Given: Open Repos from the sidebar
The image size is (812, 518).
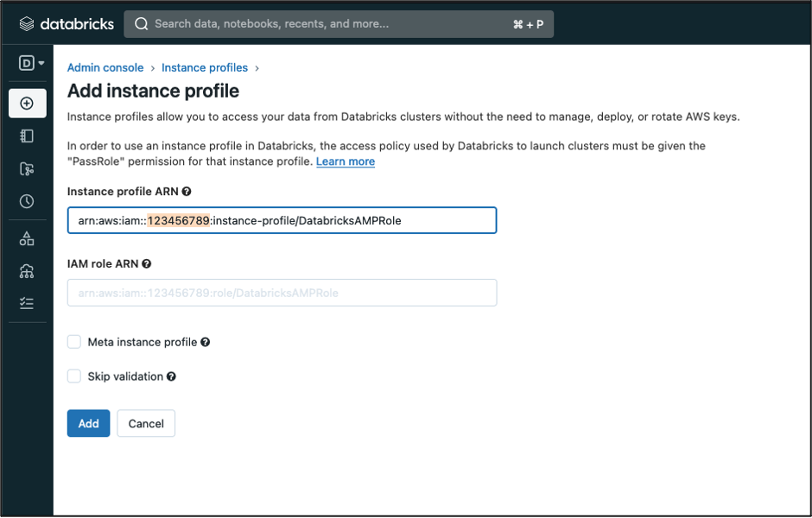Looking at the screenshot, I should (26, 168).
